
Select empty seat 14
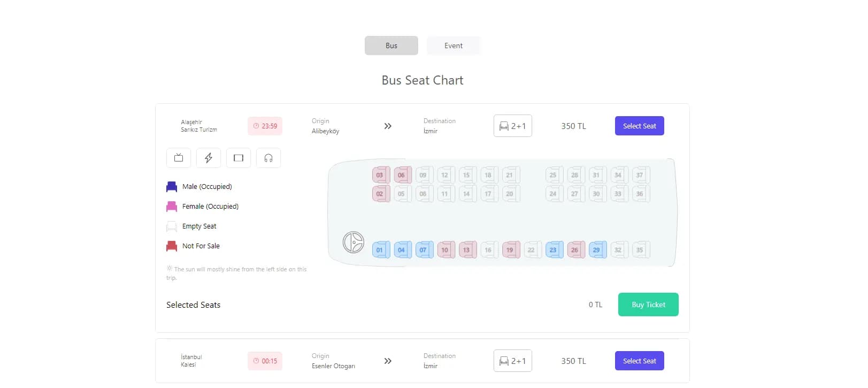[467, 194]
